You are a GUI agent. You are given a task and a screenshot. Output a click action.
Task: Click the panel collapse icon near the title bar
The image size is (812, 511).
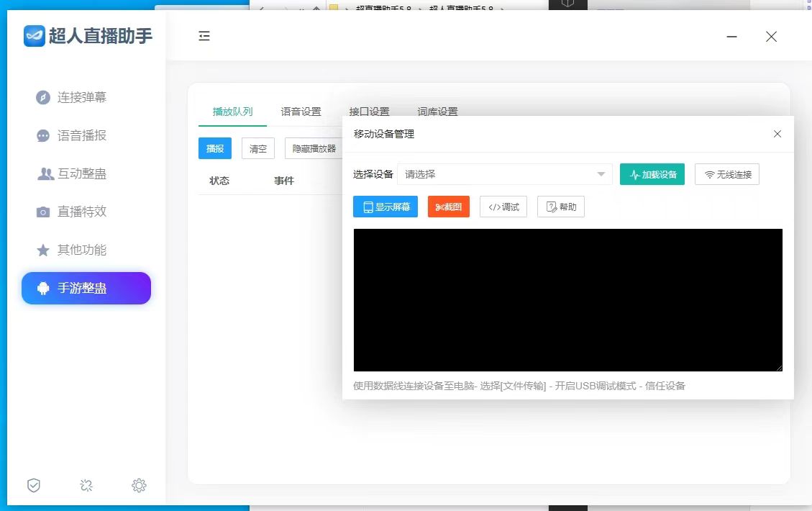tap(204, 36)
